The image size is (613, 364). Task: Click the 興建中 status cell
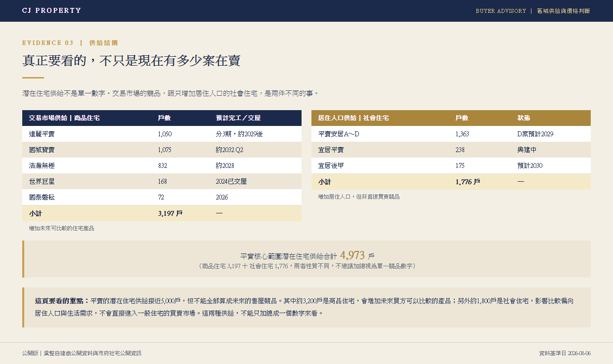coord(527,150)
